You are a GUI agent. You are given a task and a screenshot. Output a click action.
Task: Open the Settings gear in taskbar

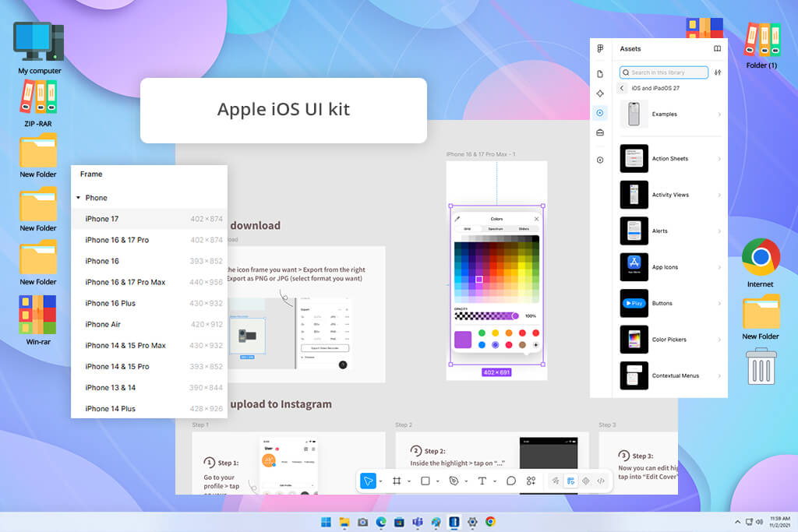pos(472,522)
